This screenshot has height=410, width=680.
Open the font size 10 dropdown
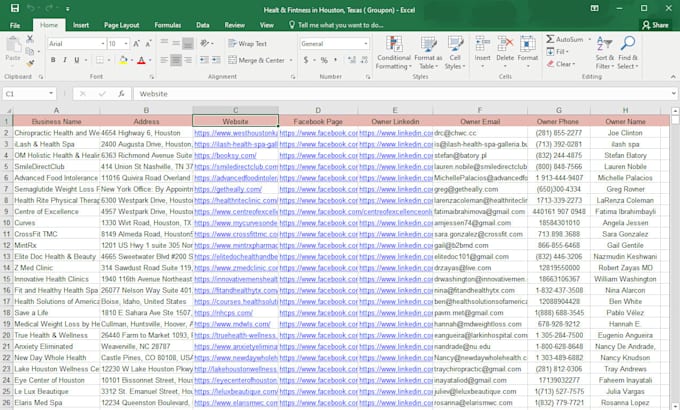[x=126, y=43]
